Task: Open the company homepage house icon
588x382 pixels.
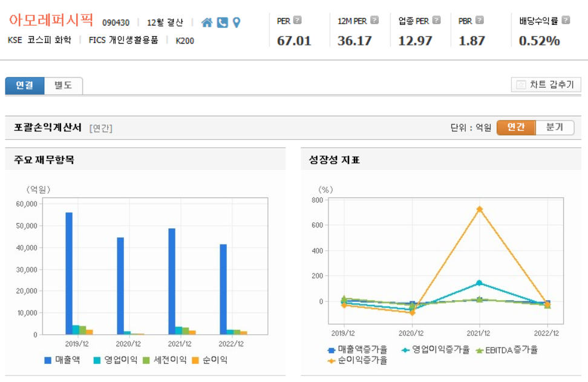Action: coord(207,22)
